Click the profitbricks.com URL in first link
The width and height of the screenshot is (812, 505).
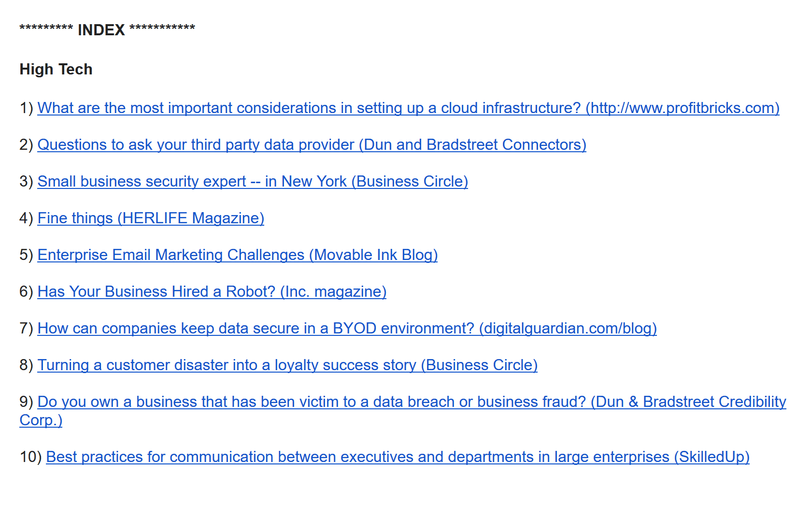point(683,108)
